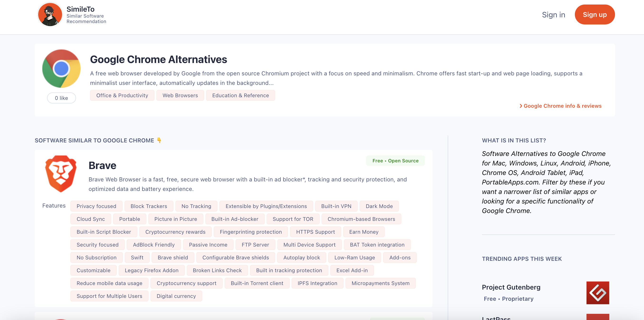Click Legacy Firefox Addon tag
This screenshot has height=320, width=644.
[x=152, y=271]
